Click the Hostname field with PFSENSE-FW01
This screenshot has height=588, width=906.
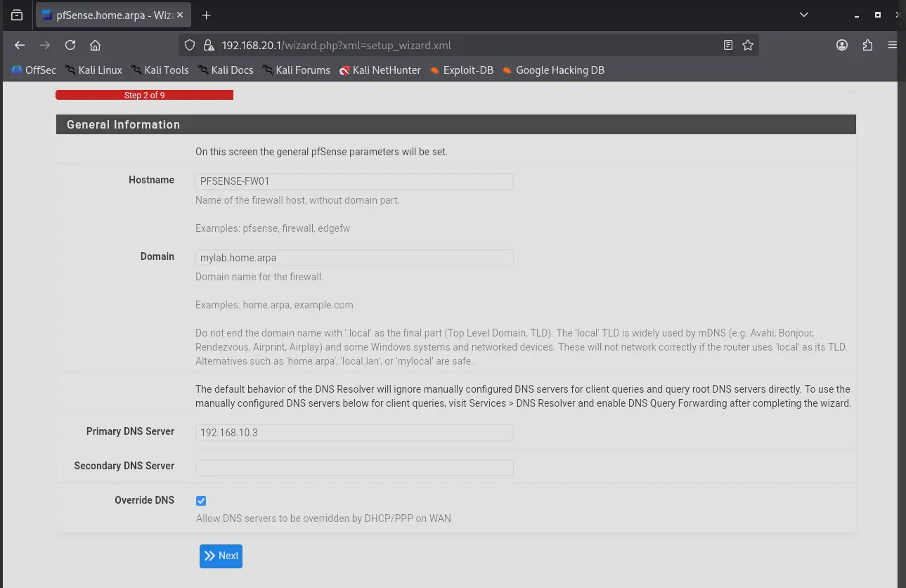click(354, 181)
